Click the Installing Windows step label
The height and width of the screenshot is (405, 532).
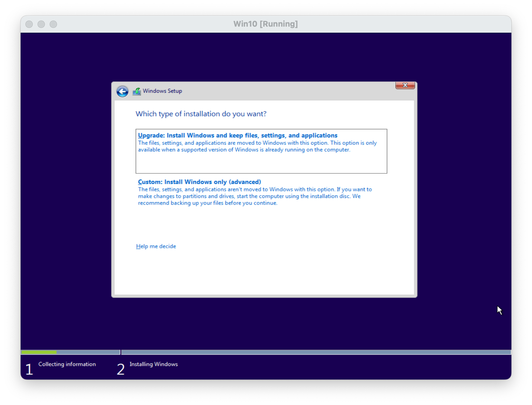154,364
